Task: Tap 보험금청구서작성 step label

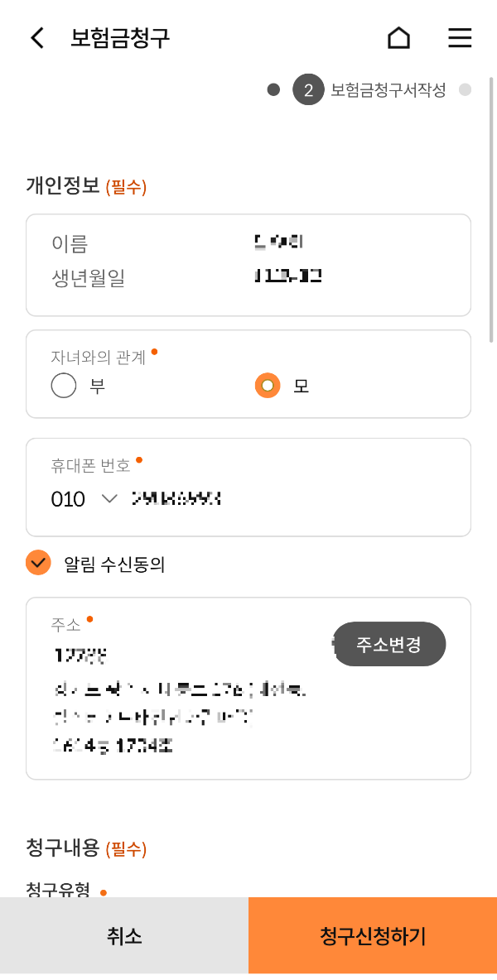Action: click(389, 89)
